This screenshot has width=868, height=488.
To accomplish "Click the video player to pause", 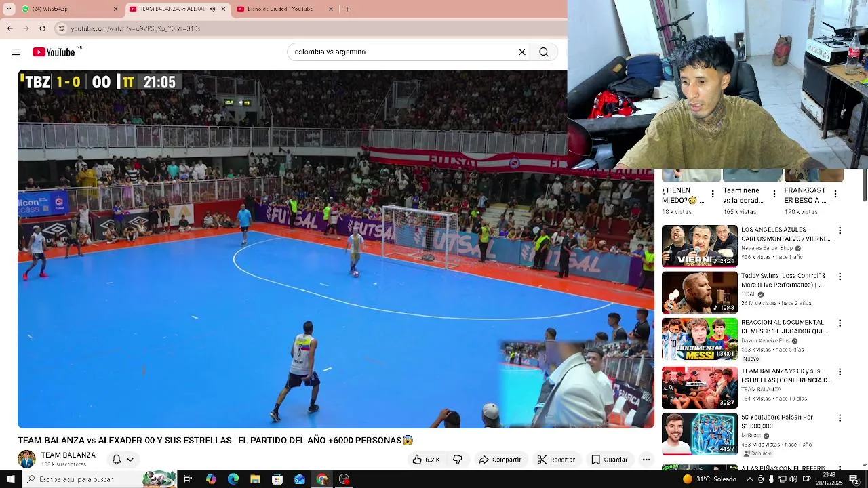I will coord(336,249).
